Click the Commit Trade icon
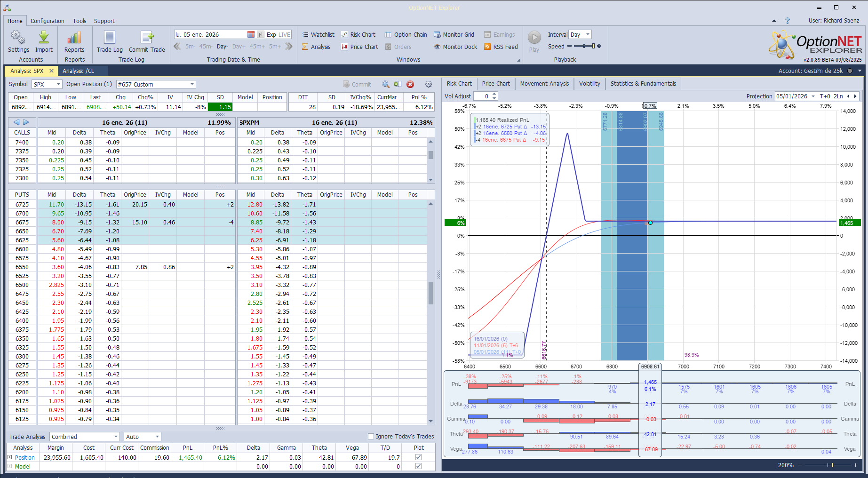 click(147, 38)
